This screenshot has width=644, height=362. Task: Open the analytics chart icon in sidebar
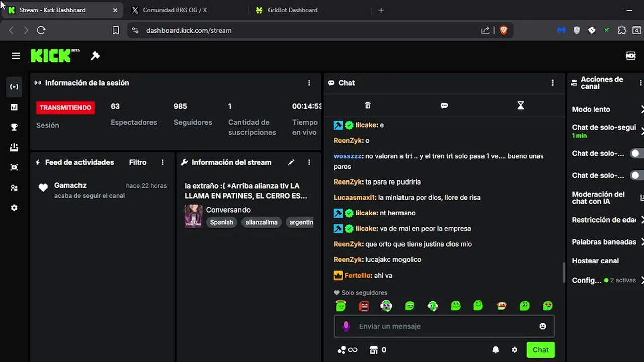pyautogui.click(x=14, y=107)
